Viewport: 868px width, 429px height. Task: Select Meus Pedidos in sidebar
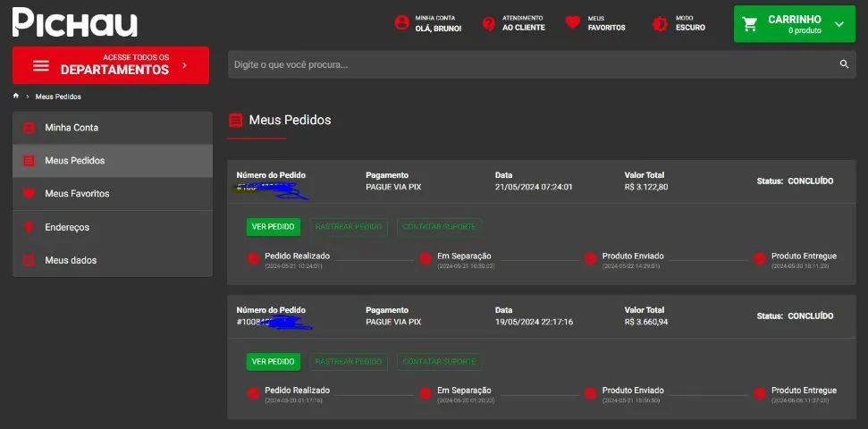click(x=75, y=161)
